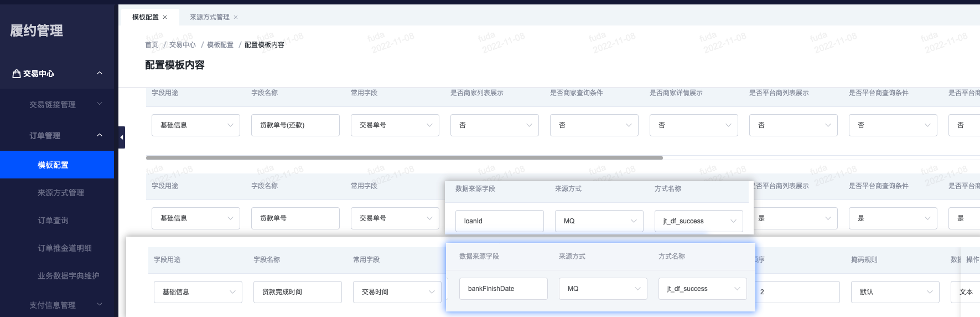Open 是否平台商列表展示 dropdown showing 否
This screenshot has height=317, width=980.
[x=794, y=125]
